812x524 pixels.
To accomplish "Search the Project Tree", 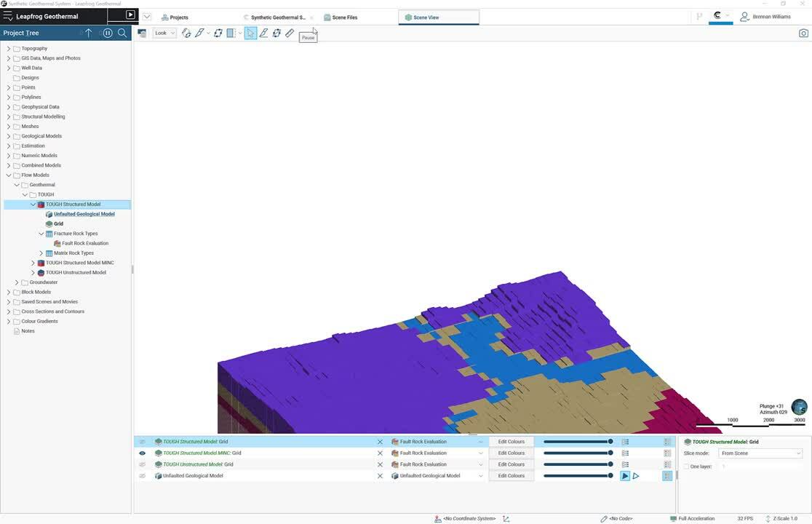I will [x=122, y=33].
